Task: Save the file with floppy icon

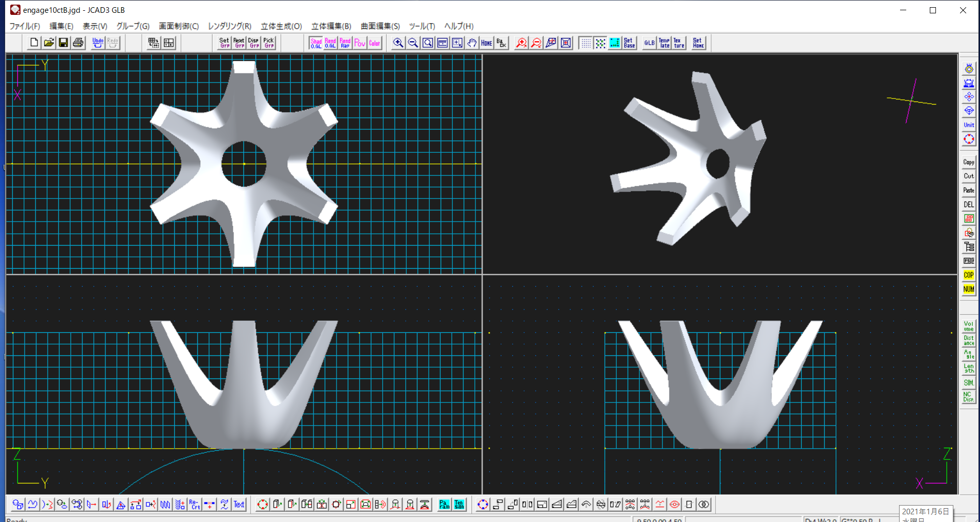Action: tap(64, 43)
